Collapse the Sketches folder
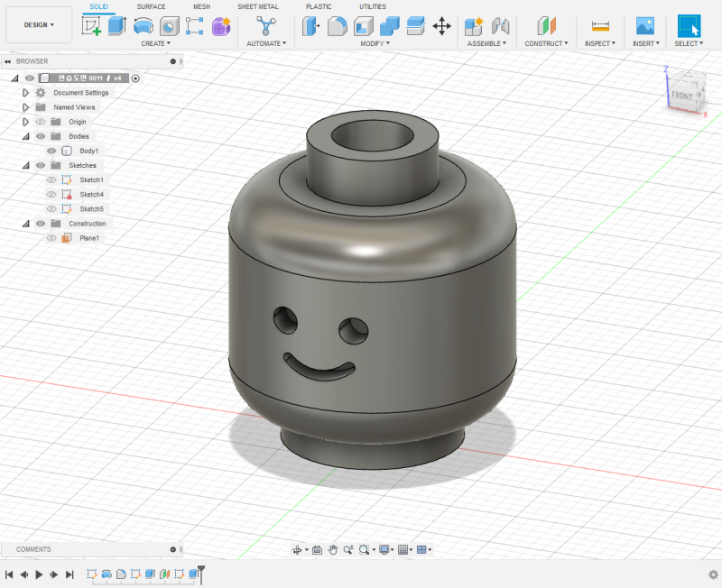722x588 pixels. (26, 165)
